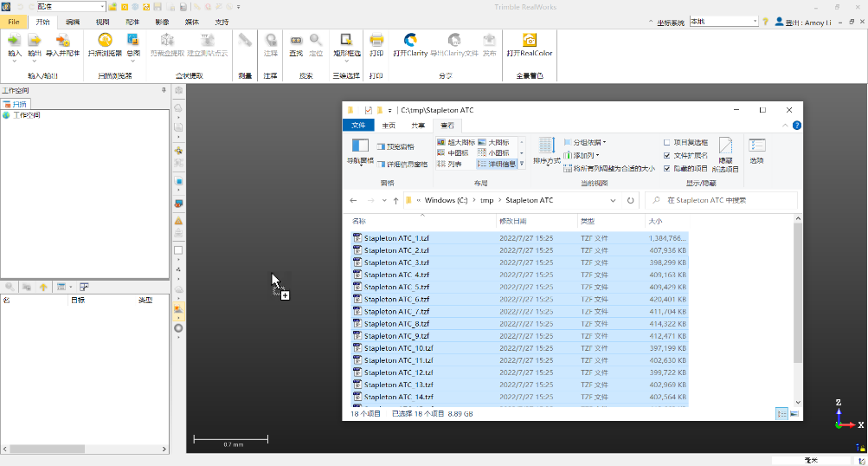This screenshot has height=466, width=868.
Task: Choose the 中图标 medium icons layout
Action: [453, 153]
